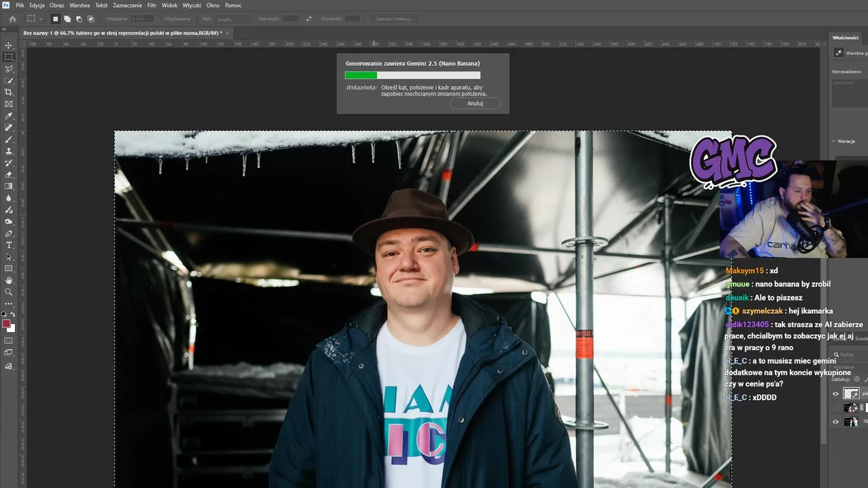Open the Tekst menu
Screen dimensions: 868x488
click(101, 5)
